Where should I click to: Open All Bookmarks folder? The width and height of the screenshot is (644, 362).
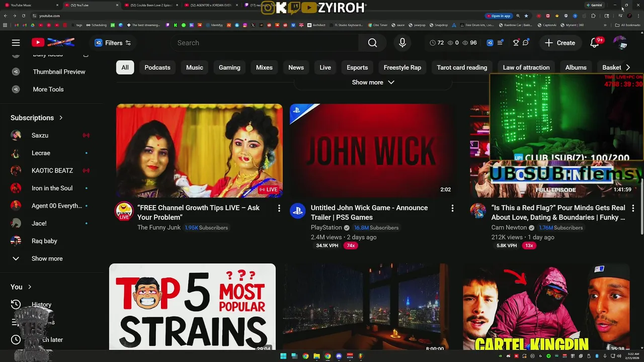pos(627,25)
